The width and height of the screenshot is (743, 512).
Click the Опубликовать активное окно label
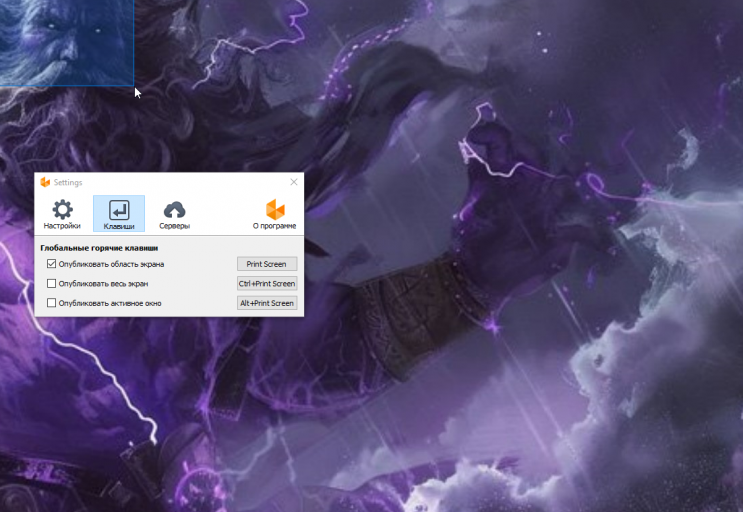(x=110, y=303)
